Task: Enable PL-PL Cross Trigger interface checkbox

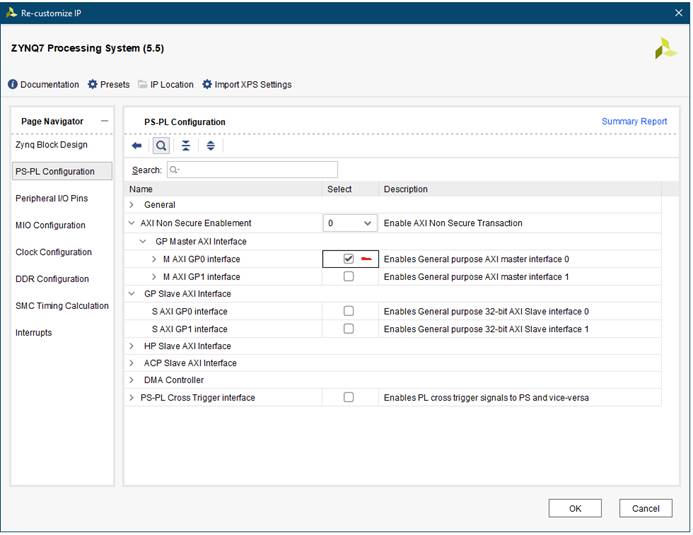Action: coord(348,397)
